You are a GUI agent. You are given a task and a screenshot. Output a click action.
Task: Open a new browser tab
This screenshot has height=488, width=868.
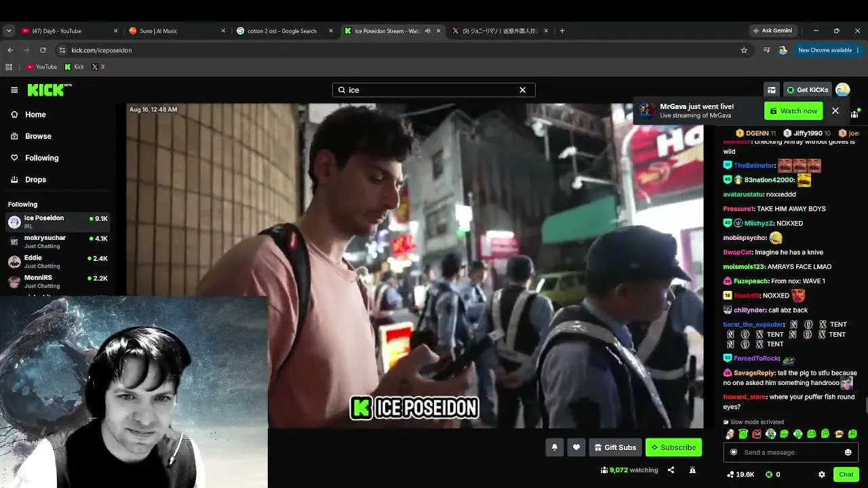point(562,30)
